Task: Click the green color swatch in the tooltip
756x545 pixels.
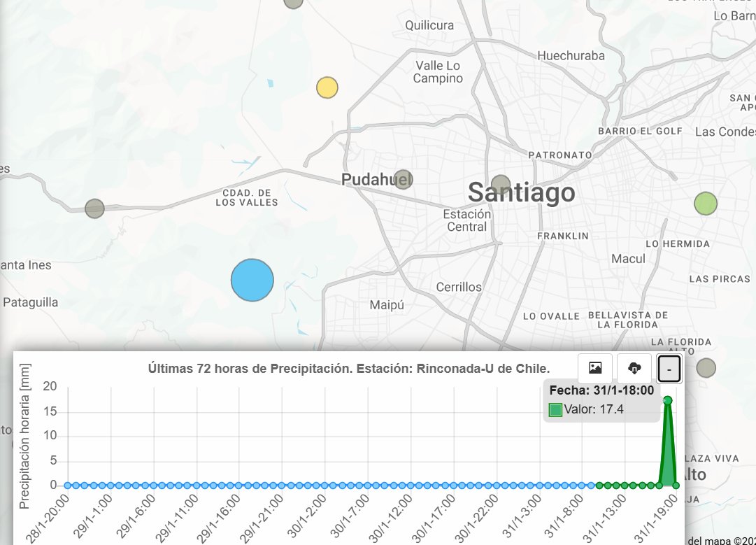Action: tap(555, 409)
